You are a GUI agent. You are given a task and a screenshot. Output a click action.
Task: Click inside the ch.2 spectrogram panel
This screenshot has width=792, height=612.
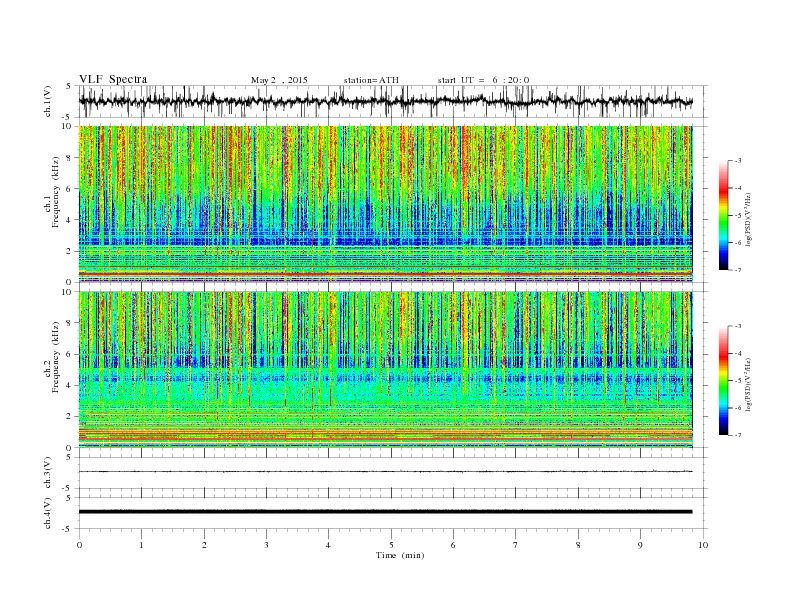pyautogui.click(x=386, y=369)
